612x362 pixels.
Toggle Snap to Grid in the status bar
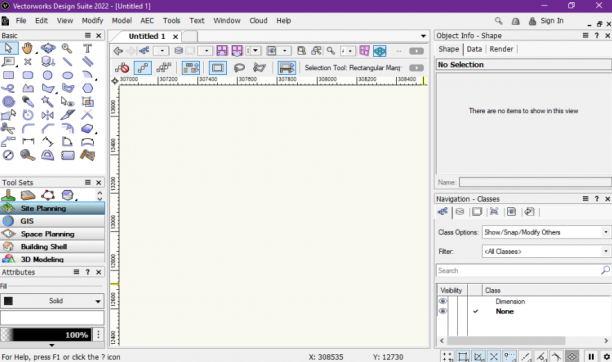(x=447, y=357)
